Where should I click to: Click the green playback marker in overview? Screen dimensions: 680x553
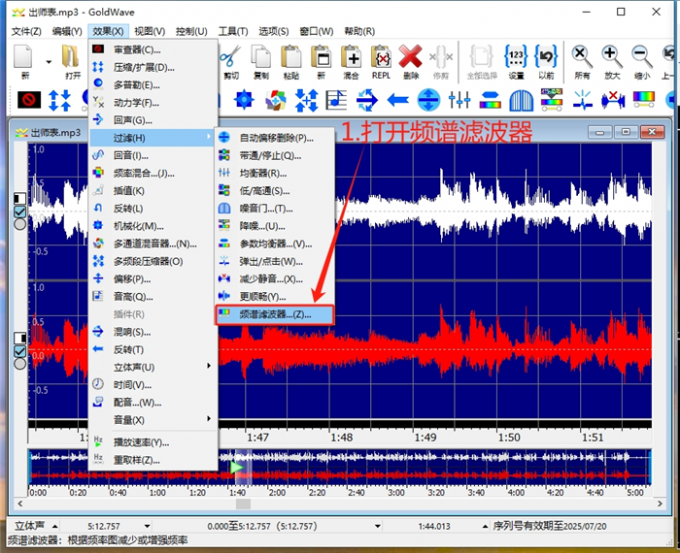click(237, 468)
